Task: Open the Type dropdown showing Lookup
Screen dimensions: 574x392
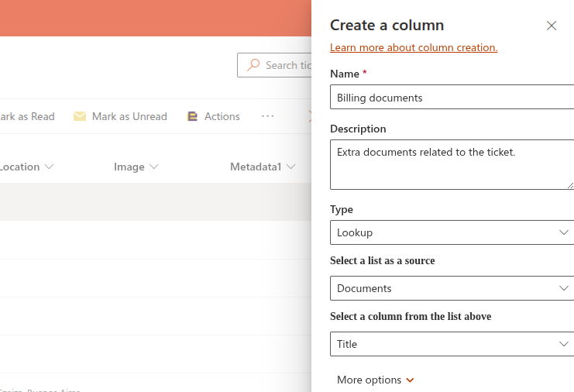Action: coord(452,232)
